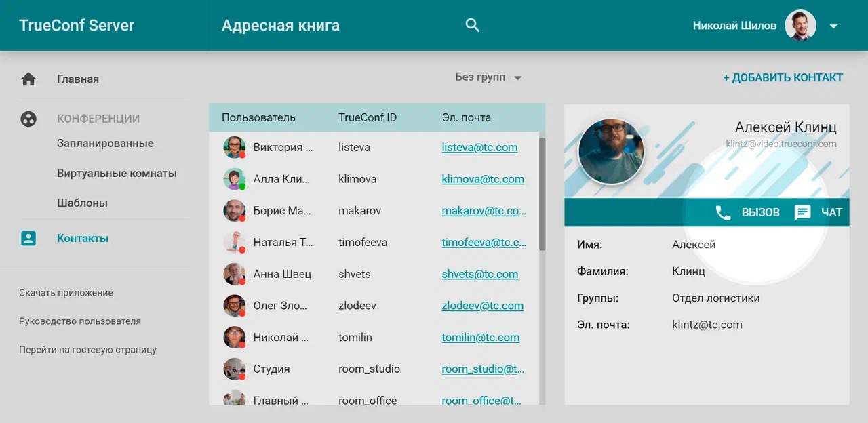868x423 pixels.
Task: Click the listeva TrueConf ID cell
Action: pyautogui.click(x=354, y=147)
